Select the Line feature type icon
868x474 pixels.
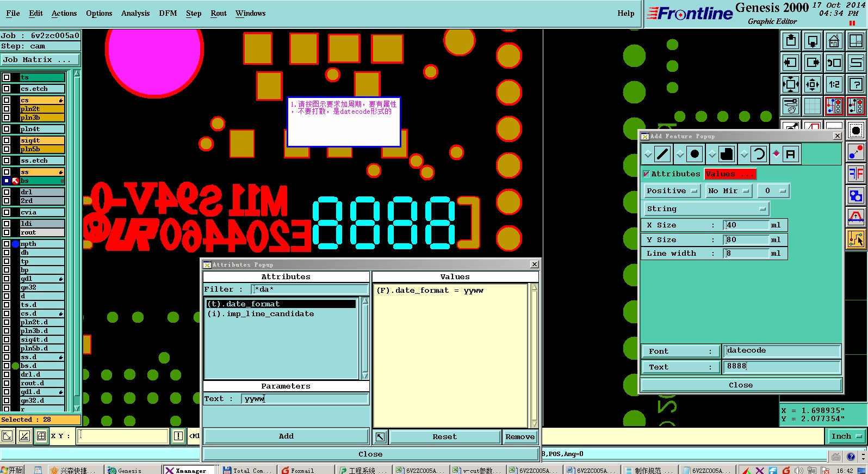662,154
